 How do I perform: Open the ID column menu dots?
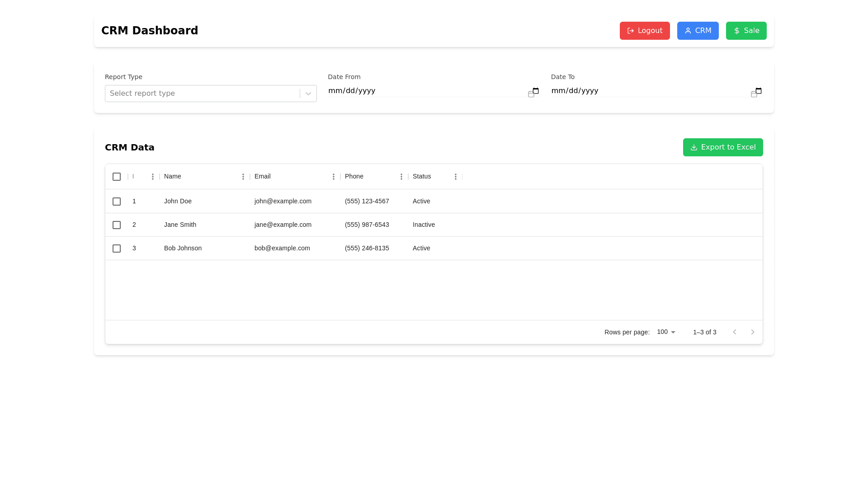[x=153, y=177]
